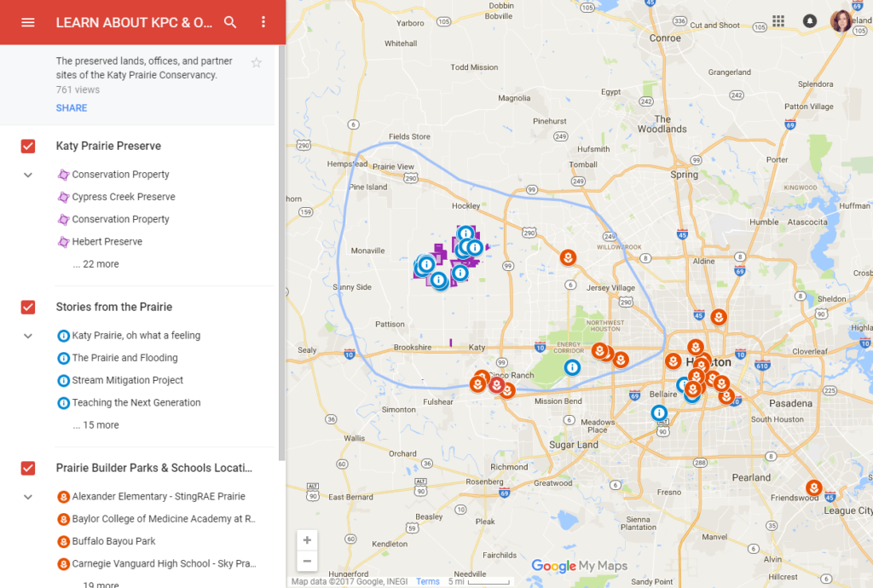The image size is (873, 588).
Task: Zoom in using the plus control
Action: click(x=307, y=539)
